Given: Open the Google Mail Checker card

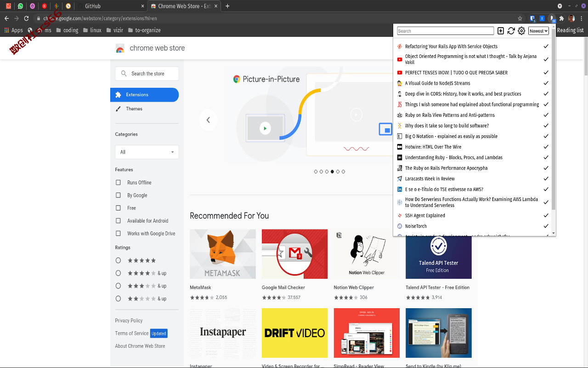Looking at the screenshot, I should coord(294,265).
